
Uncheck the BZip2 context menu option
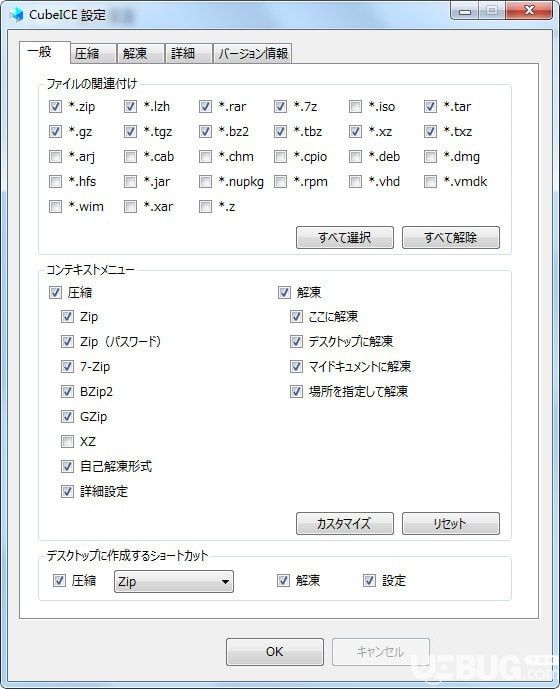point(67,392)
